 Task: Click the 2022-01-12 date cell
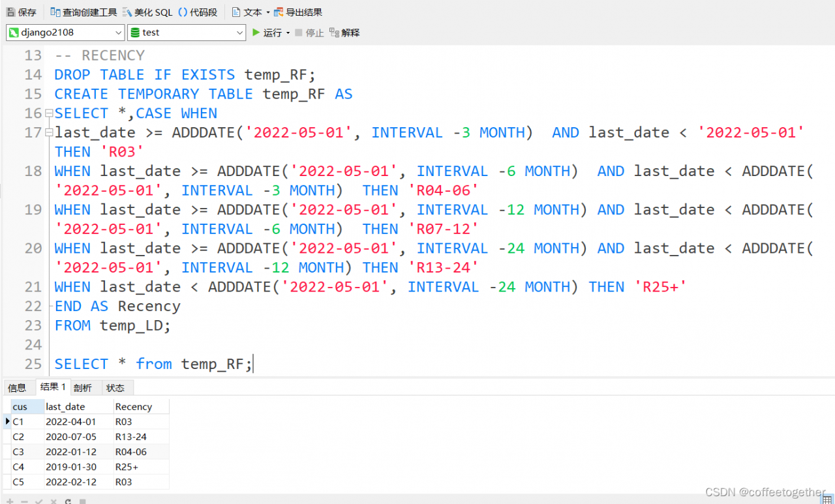(78, 452)
